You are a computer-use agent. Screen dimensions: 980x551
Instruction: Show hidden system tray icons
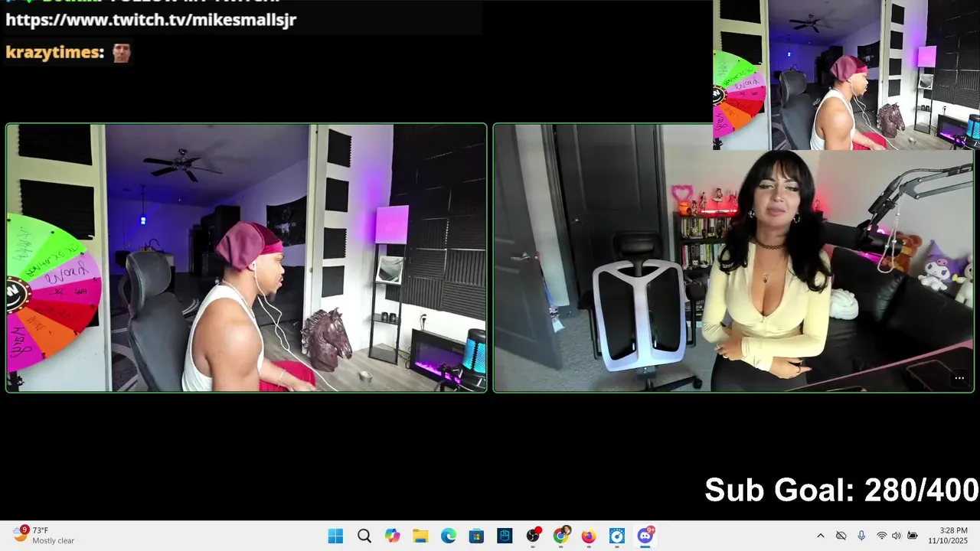821,536
